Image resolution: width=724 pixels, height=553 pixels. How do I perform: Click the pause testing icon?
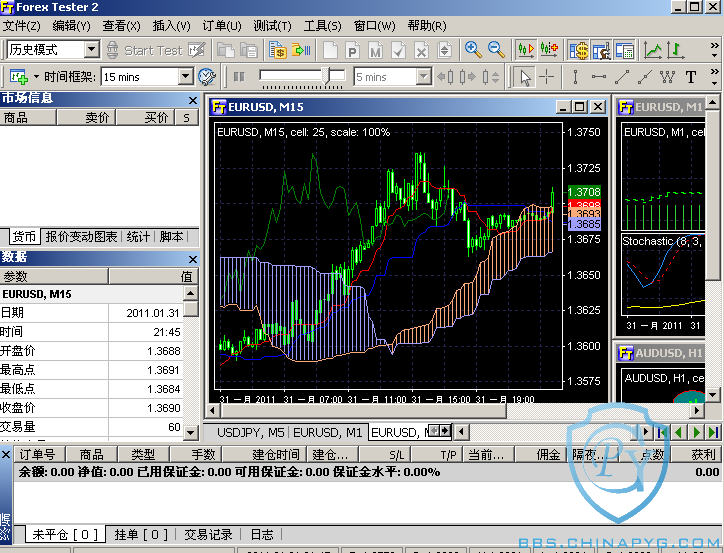239,77
